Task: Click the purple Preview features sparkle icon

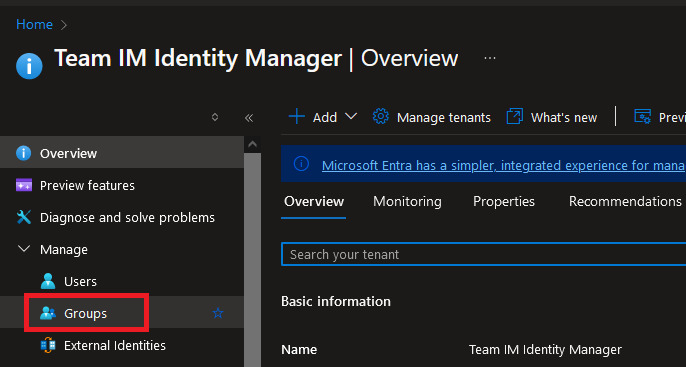Action: (x=24, y=185)
